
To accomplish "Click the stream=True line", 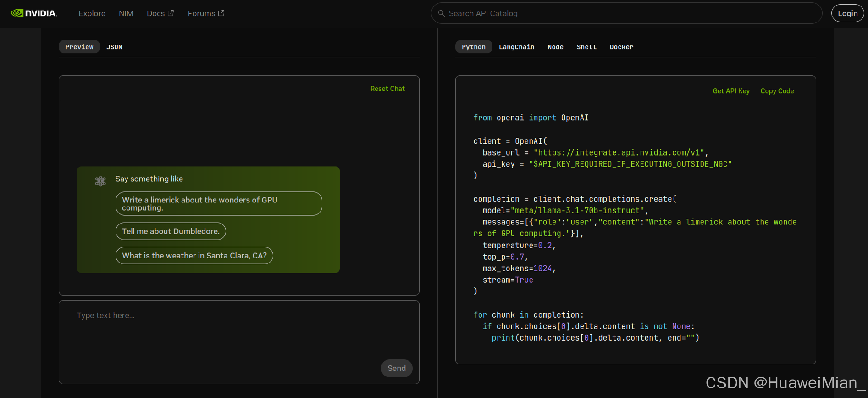I will (x=508, y=280).
